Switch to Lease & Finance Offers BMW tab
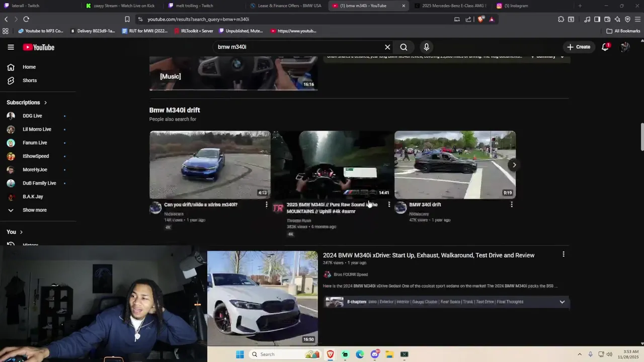This screenshot has width=644, height=362. pyautogui.click(x=286, y=6)
